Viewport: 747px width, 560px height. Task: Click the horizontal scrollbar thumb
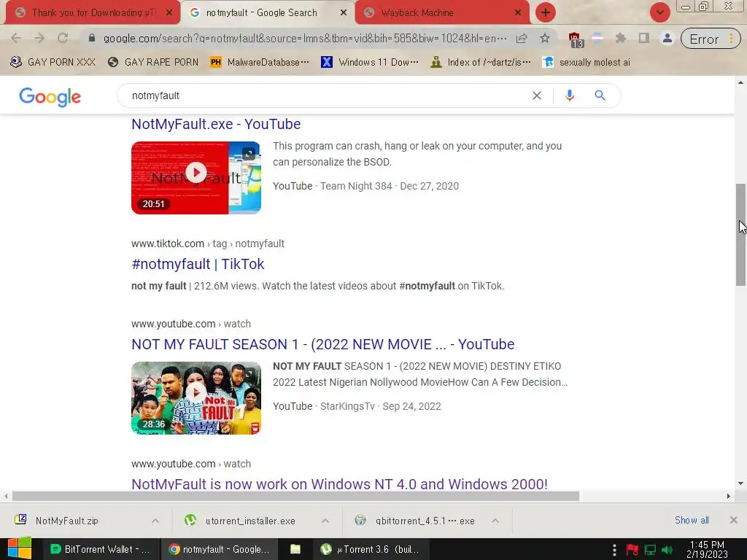[295, 496]
